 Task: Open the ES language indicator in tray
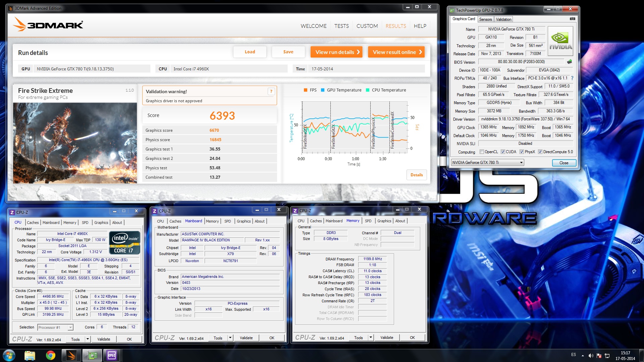coord(574,355)
